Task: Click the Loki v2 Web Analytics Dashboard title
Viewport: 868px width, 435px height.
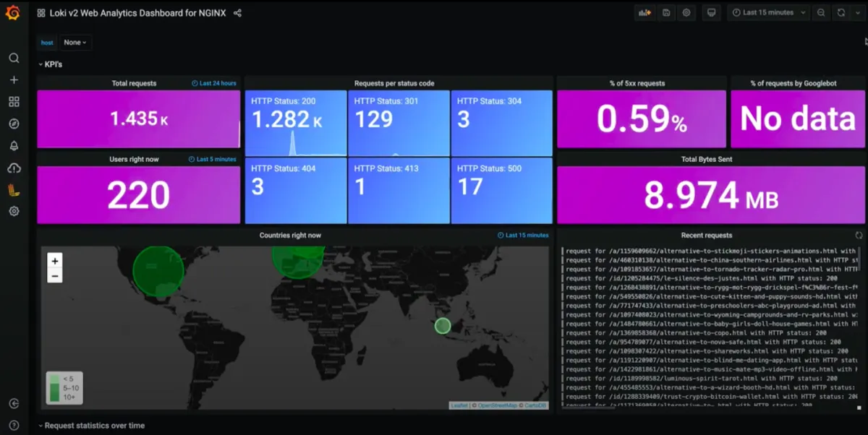Action: tap(138, 13)
